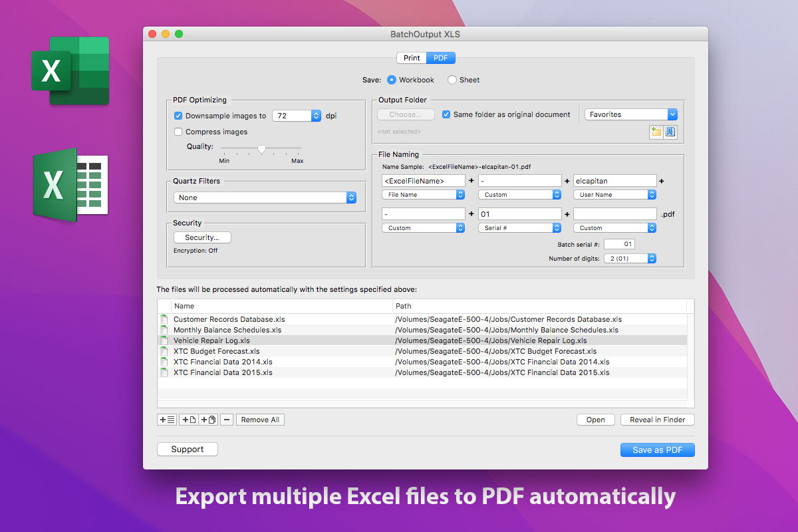Click the Open button

(596, 420)
